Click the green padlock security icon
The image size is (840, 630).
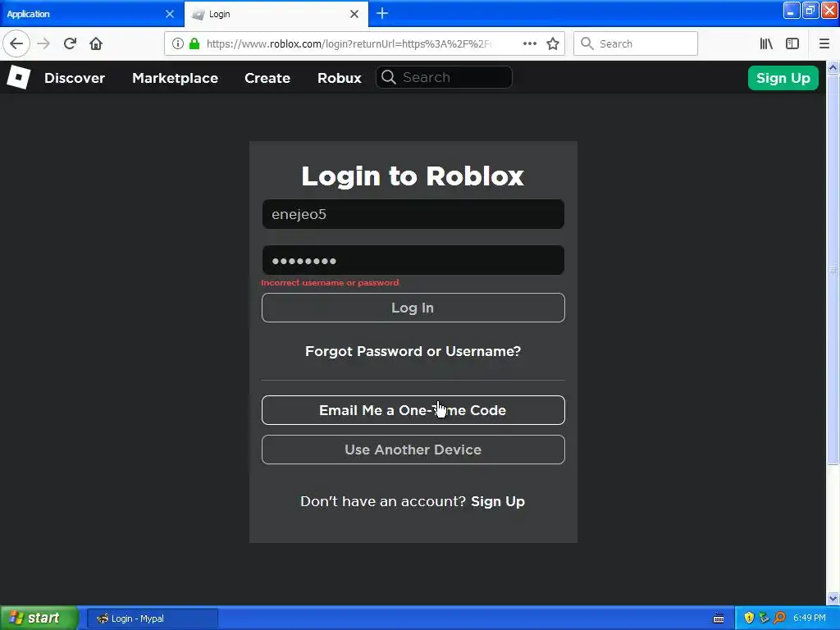point(194,44)
